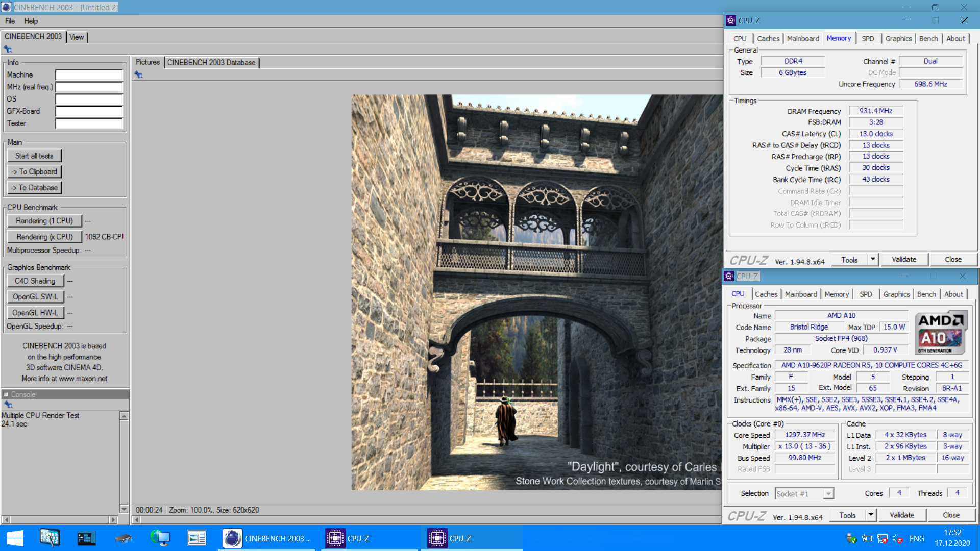Screen dimensions: 980x551
Task: Click the picture view scroll left arrow
Action: 136,520
